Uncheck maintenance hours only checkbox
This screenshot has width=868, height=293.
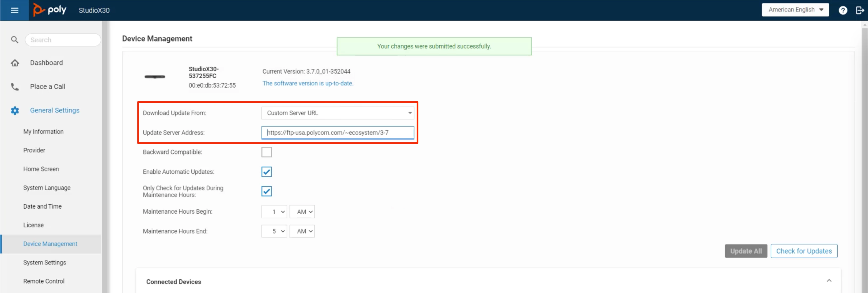coord(266,191)
